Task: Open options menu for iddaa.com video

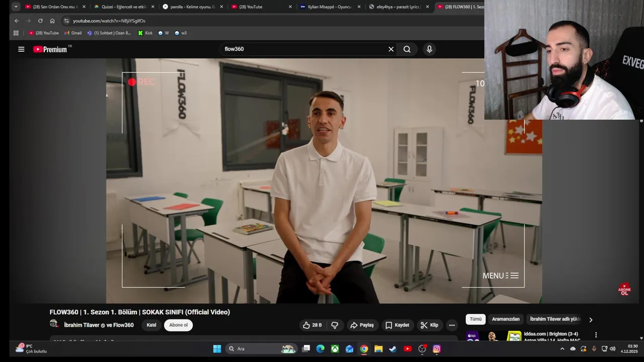Action: coord(596,335)
